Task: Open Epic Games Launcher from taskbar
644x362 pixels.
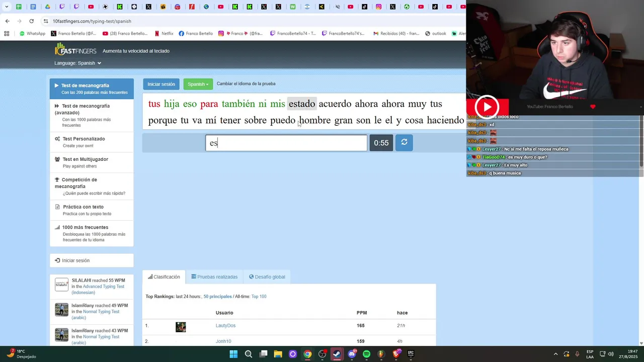Action: pos(411,354)
